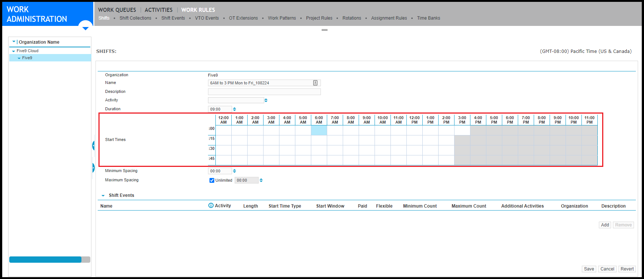Click the horizontal panel splitter handle under the tabs
644x279 pixels.
click(325, 30)
